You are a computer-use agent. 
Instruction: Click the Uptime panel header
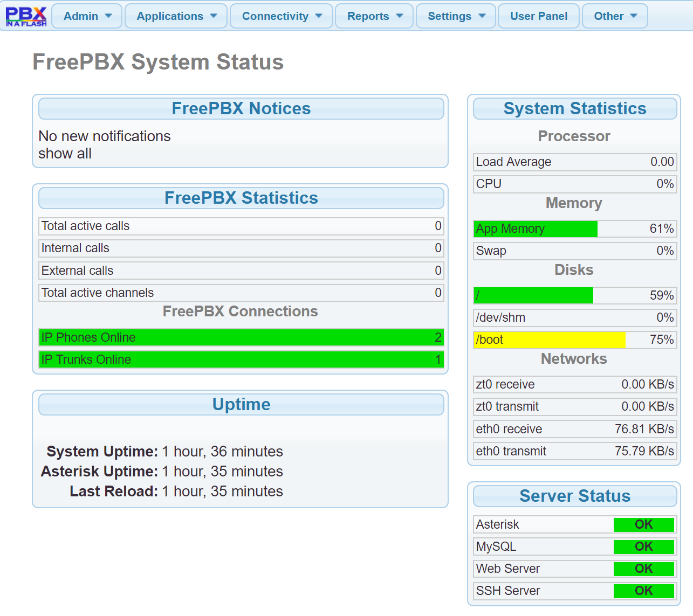pyautogui.click(x=241, y=405)
